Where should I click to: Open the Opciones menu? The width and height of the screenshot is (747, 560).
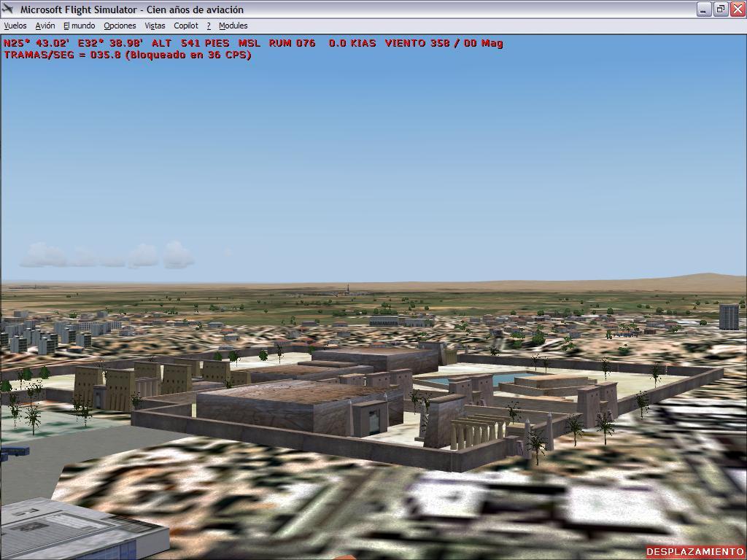(120, 26)
